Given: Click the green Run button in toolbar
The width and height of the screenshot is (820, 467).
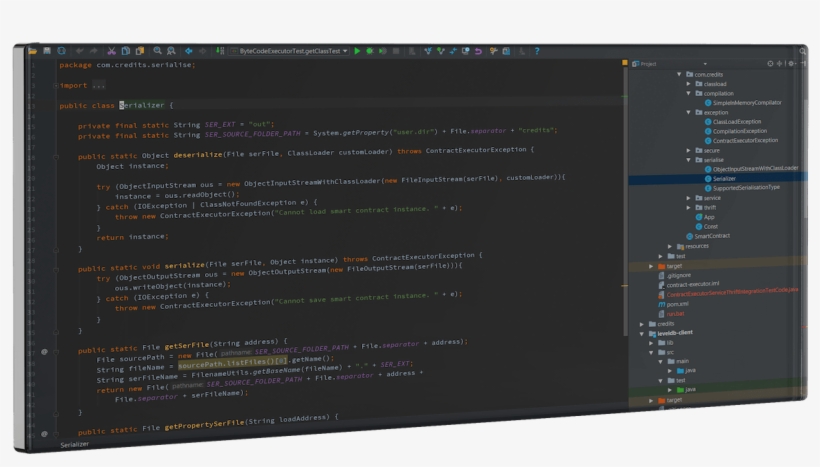Looking at the screenshot, I should pos(358,51).
